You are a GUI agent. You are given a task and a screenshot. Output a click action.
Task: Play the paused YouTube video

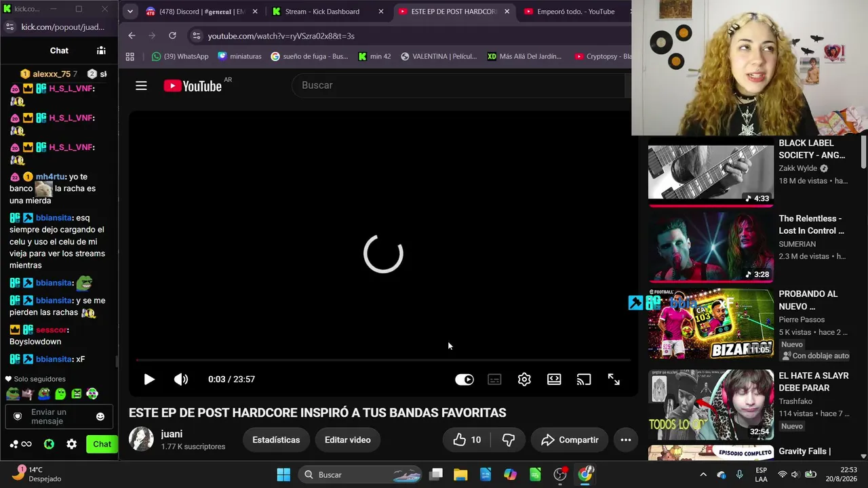149,380
